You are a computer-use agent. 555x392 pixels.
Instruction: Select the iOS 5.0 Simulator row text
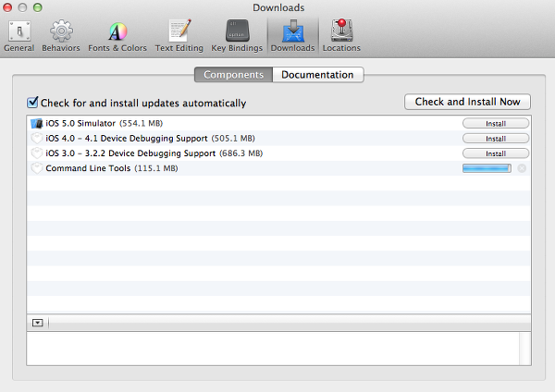[104, 123]
